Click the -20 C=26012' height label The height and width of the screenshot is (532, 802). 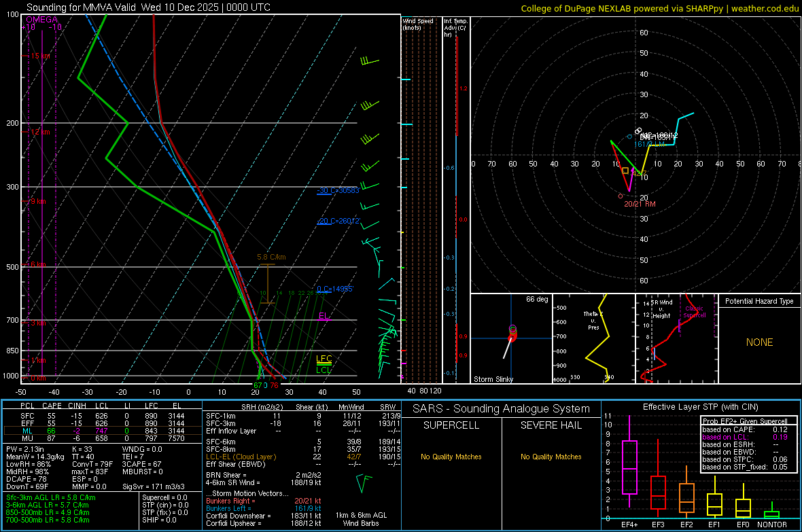pyautogui.click(x=338, y=221)
